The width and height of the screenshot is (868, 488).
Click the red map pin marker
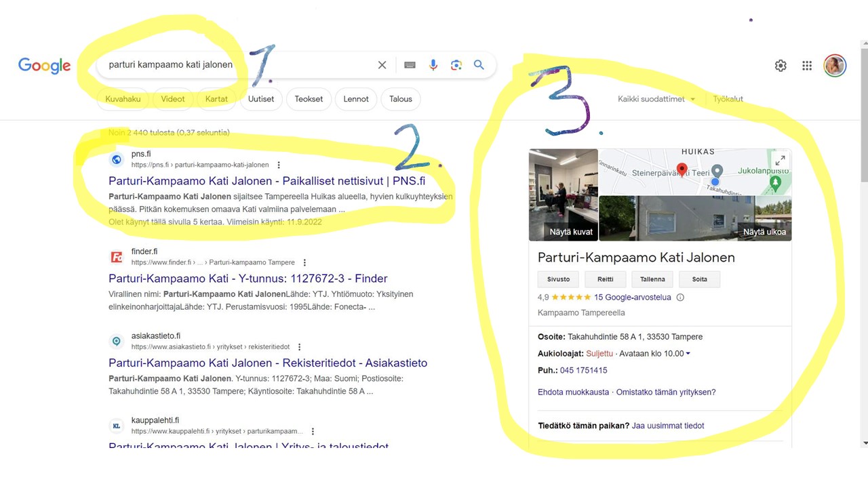coord(682,170)
